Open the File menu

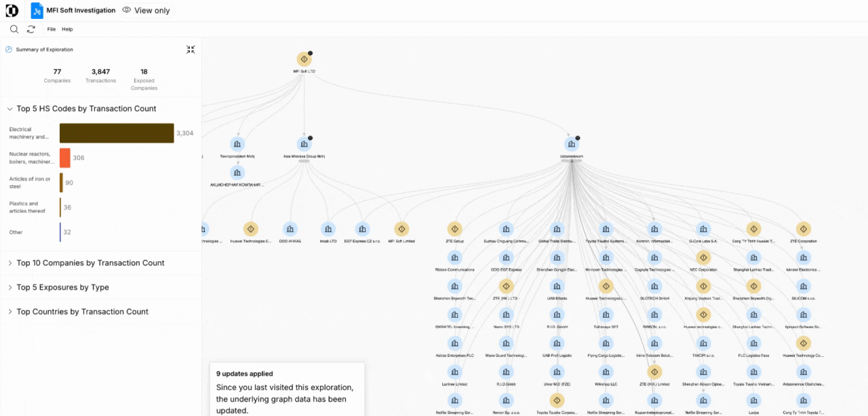(x=51, y=29)
